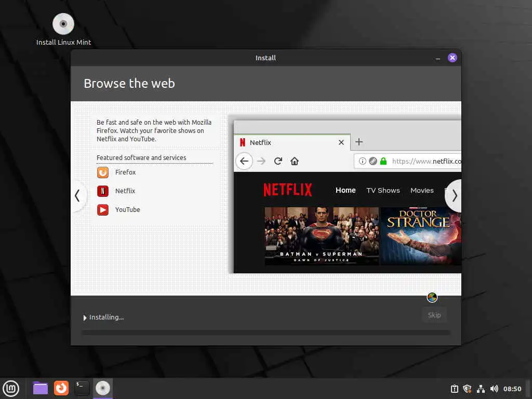Screen dimensions: 532x399
Task: Click the Firefox label in featured list
Action: click(x=125, y=172)
